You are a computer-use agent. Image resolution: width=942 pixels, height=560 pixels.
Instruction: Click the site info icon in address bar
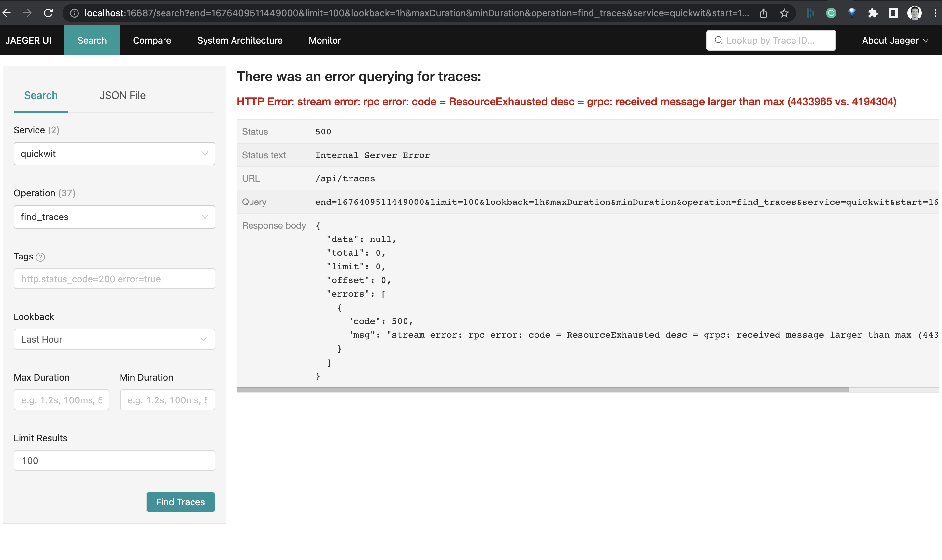point(74,13)
